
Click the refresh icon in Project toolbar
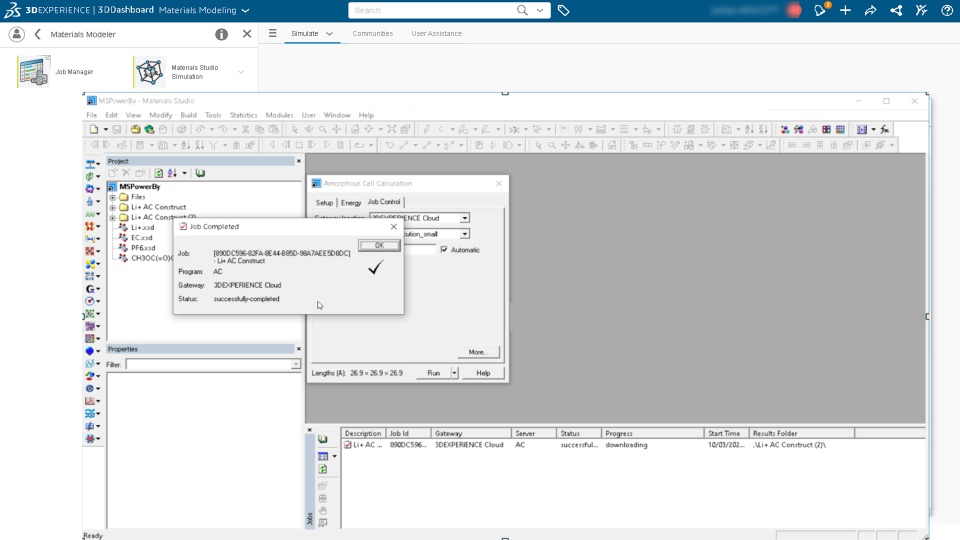159,173
